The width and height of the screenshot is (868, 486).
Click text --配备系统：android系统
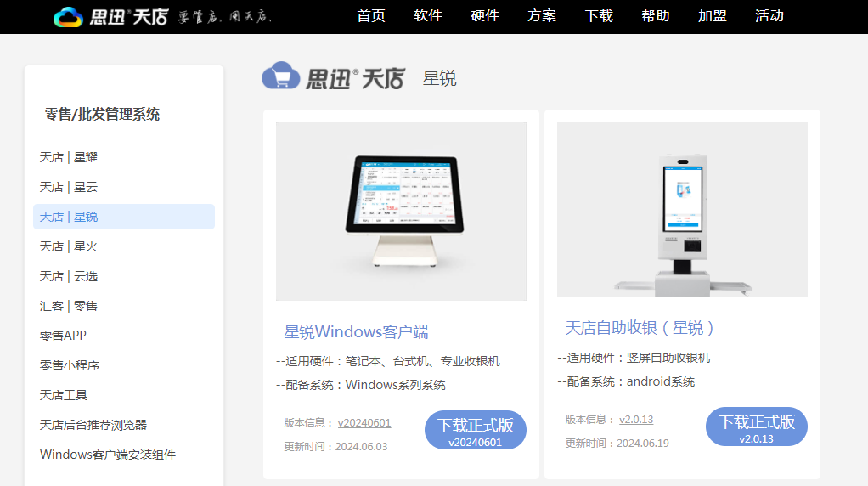click(x=626, y=382)
